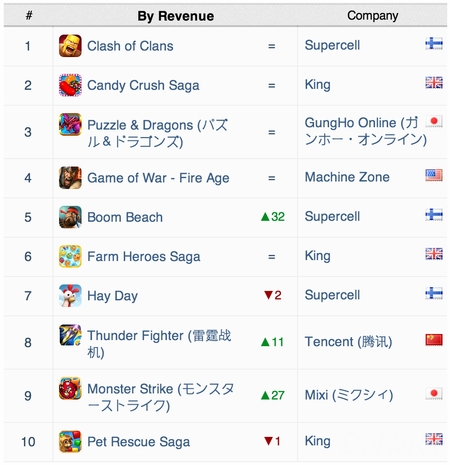Click the Pet Rescue Saga app icon
The width and height of the screenshot is (450, 465).
pos(70,442)
